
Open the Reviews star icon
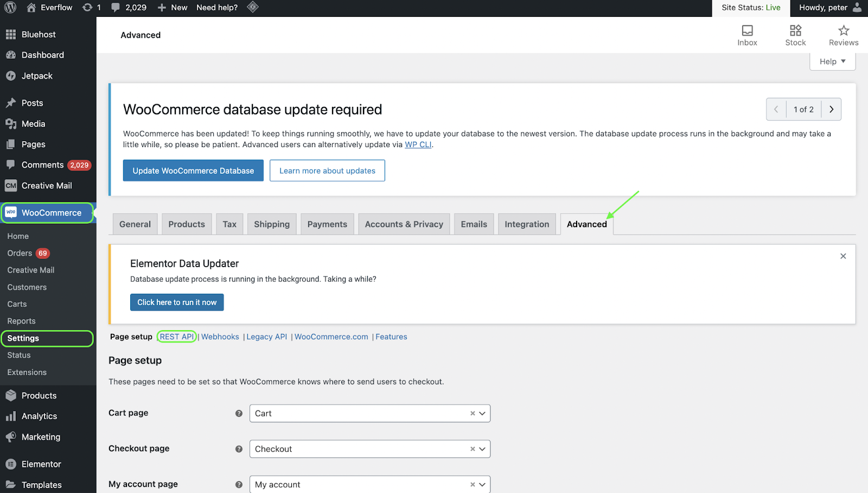click(x=844, y=30)
